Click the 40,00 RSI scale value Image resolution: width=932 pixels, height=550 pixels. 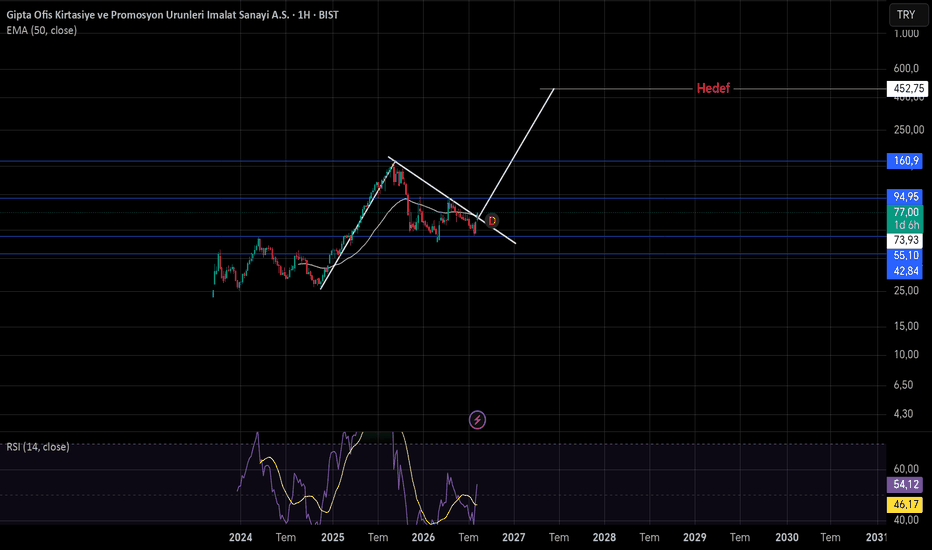(906, 520)
